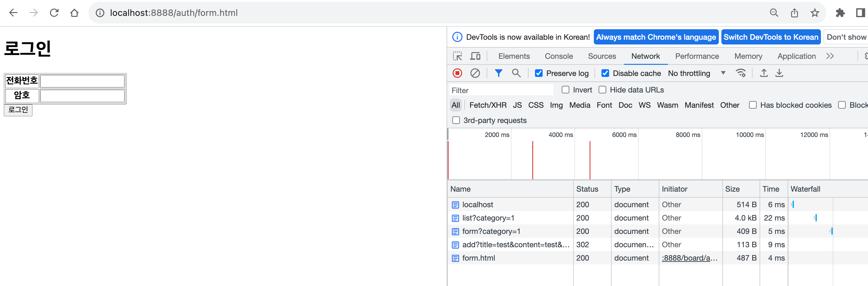Viewport: 868px width, 286px height.
Task: Select the list?category=1 request row
Action: [657, 218]
